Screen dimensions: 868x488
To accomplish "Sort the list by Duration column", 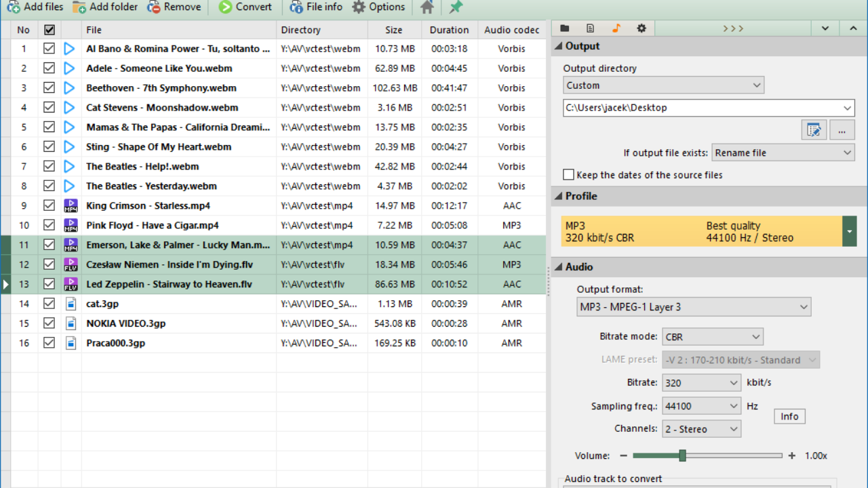I will [x=448, y=30].
